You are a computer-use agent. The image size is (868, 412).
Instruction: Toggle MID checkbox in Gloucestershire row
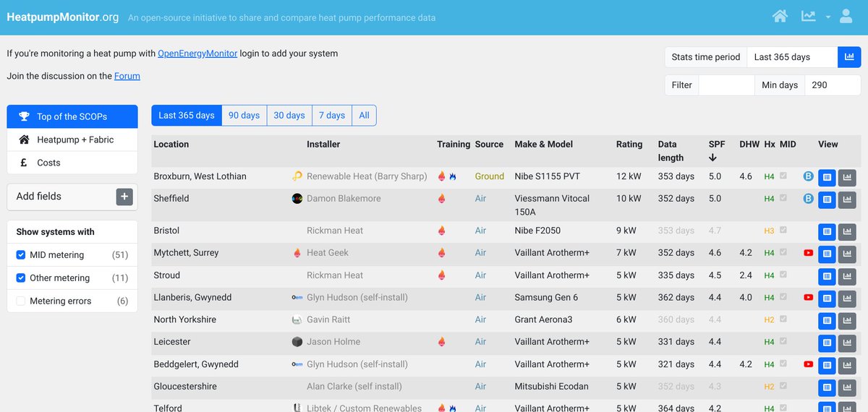point(783,387)
